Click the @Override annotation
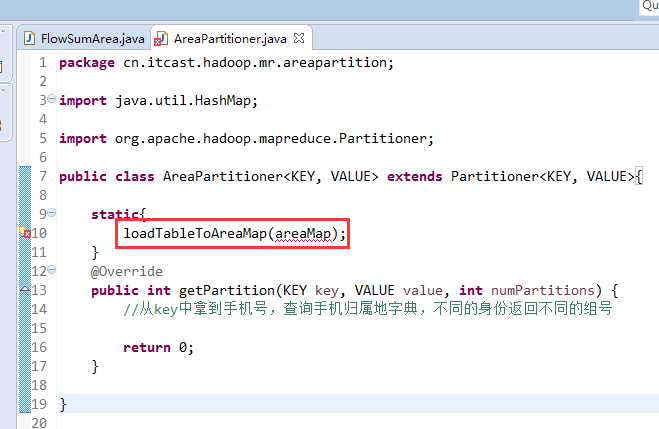 [x=127, y=271]
